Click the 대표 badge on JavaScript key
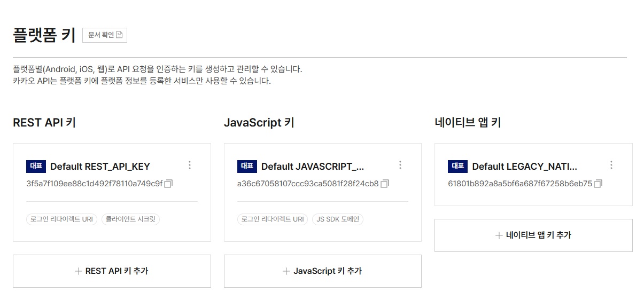 click(x=247, y=167)
